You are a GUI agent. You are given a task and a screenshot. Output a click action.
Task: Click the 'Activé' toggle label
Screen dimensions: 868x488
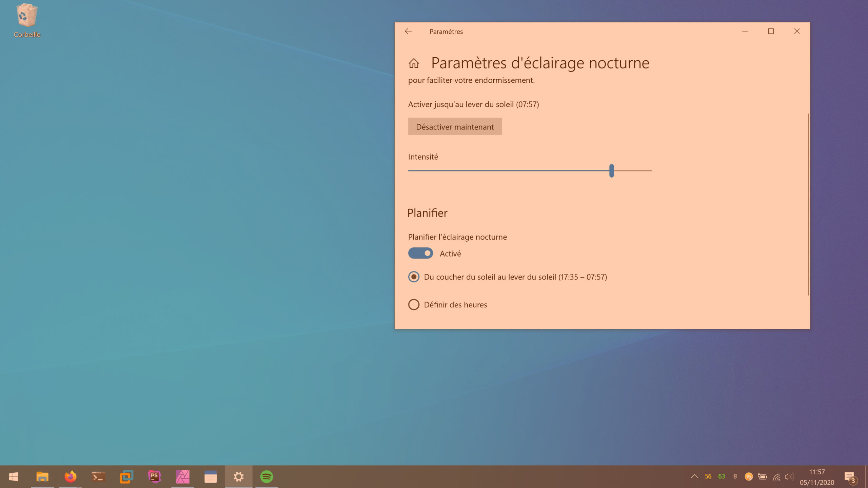[450, 253]
